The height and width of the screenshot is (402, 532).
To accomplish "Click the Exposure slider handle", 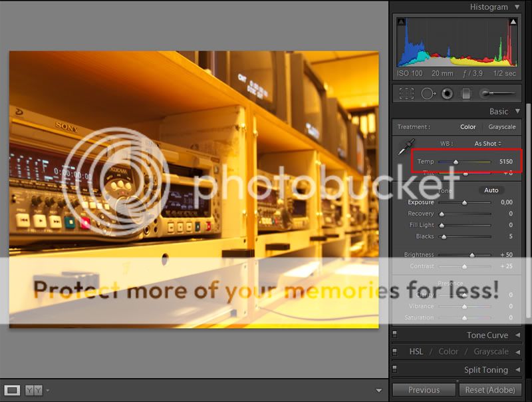I will [x=464, y=203].
